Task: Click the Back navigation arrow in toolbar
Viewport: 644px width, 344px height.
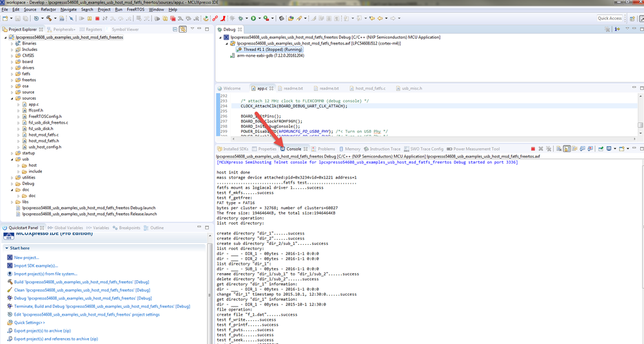Action: point(380,18)
